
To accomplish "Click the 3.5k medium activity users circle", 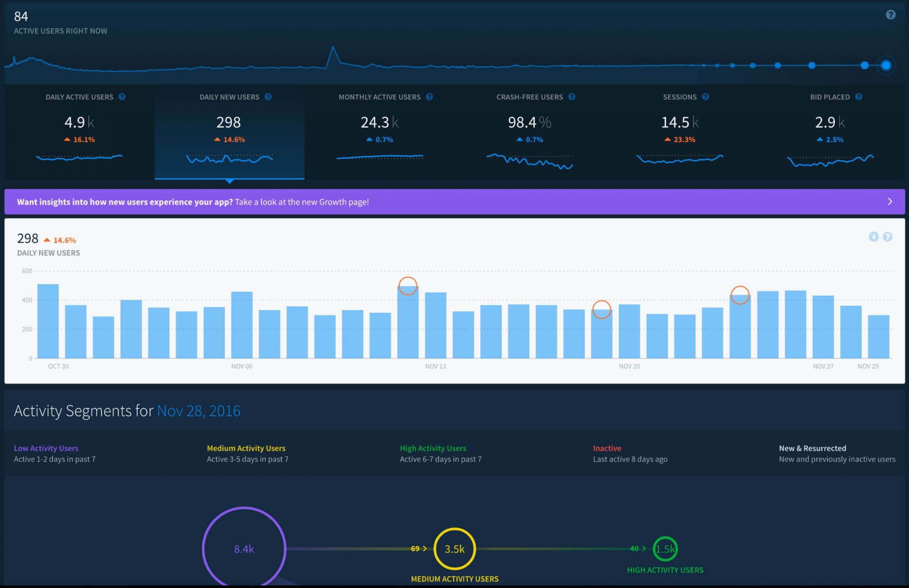I will point(454,549).
